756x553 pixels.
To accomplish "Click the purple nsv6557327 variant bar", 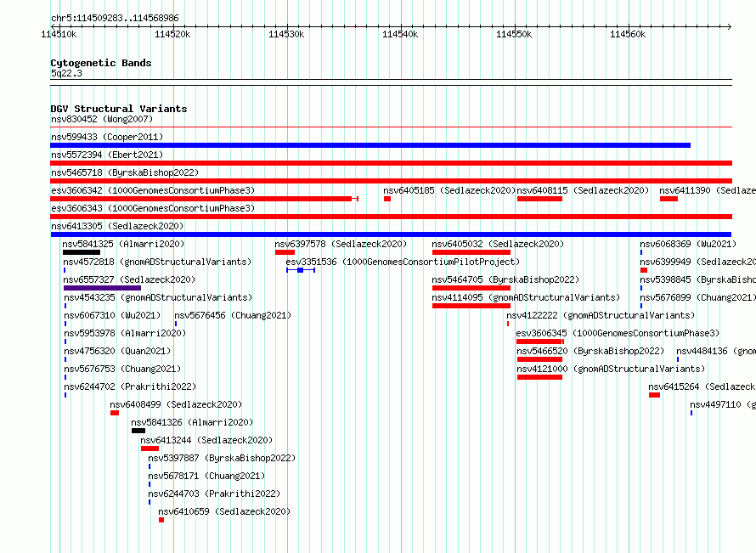I will pos(102,288).
